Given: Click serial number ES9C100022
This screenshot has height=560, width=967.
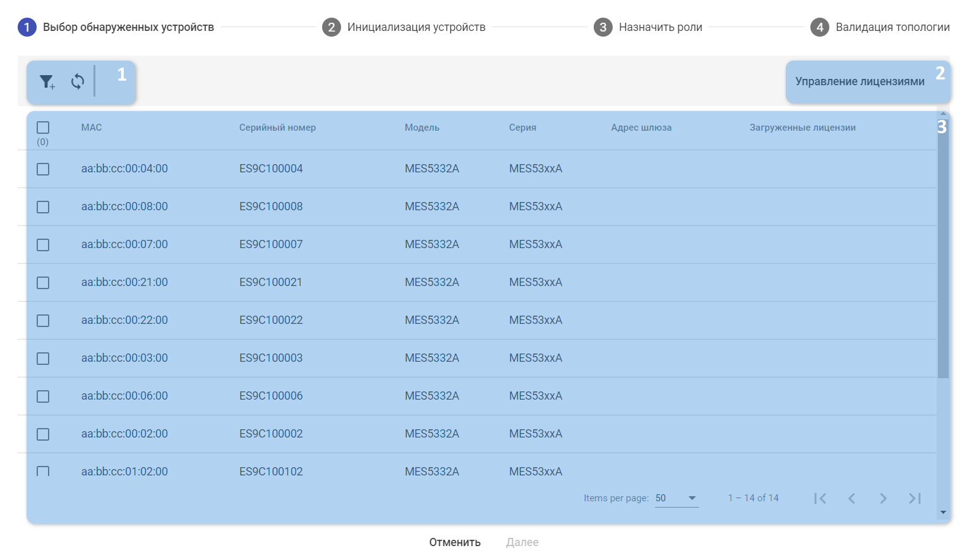Looking at the screenshot, I should (x=271, y=320).
